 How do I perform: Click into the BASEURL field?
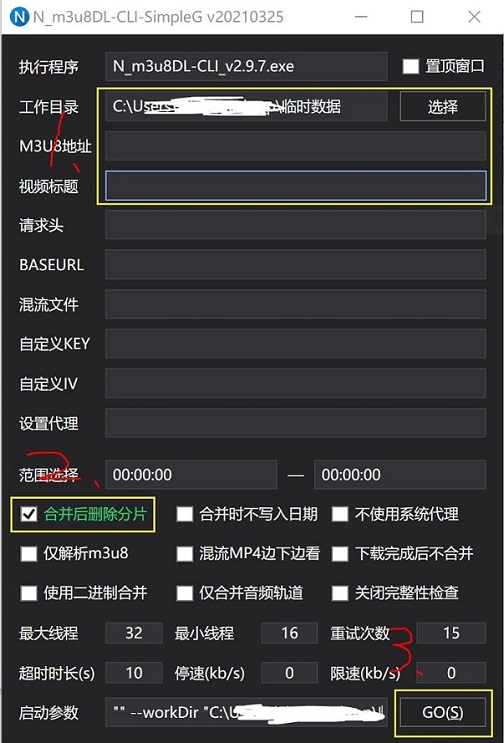click(296, 264)
